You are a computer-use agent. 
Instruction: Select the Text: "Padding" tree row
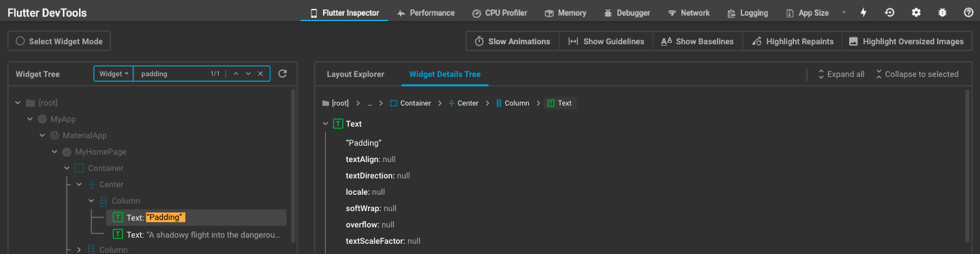(196, 217)
